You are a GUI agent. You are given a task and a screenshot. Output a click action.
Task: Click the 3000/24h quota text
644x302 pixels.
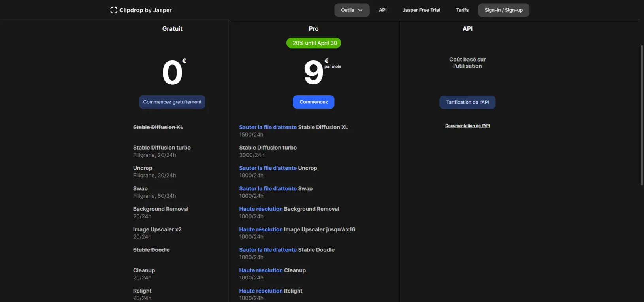(252, 155)
